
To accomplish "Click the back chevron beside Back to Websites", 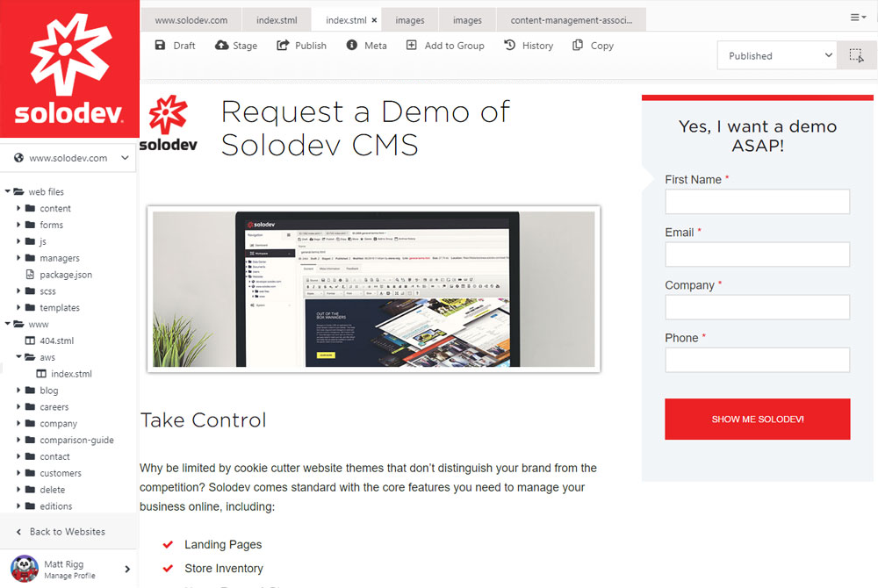I will click(18, 532).
